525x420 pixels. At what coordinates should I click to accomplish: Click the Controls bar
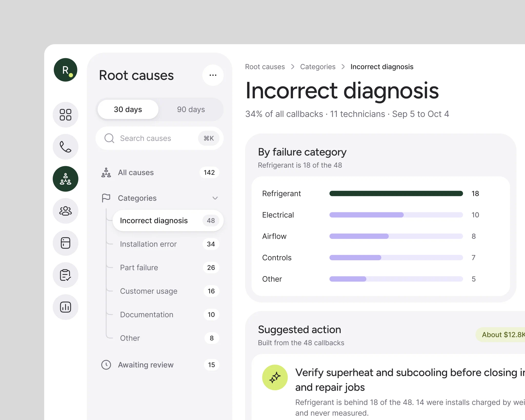[x=396, y=257]
